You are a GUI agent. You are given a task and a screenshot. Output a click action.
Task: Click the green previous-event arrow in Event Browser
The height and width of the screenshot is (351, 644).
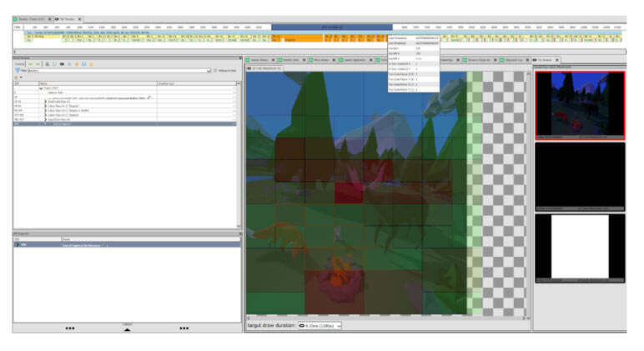32,63
